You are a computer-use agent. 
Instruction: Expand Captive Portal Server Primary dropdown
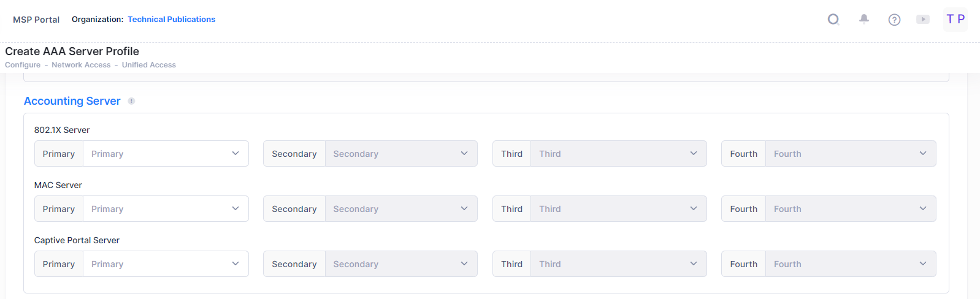point(166,264)
